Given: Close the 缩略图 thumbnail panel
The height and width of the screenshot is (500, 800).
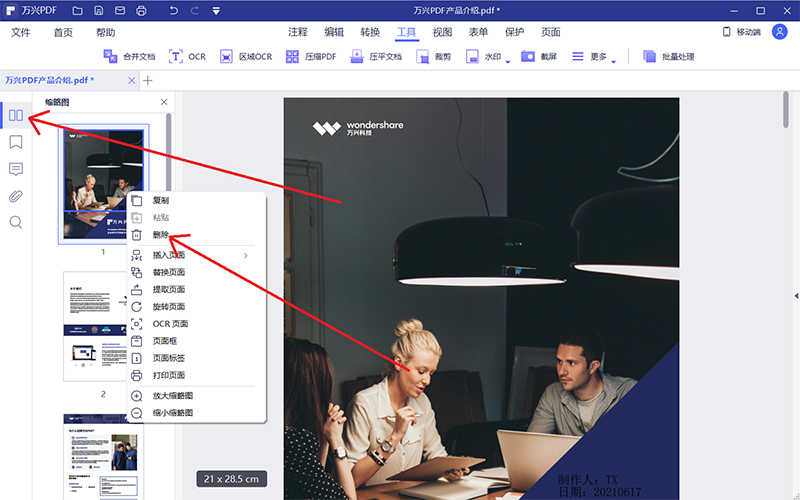Looking at the screenshot, I should (x=164, y=103).
